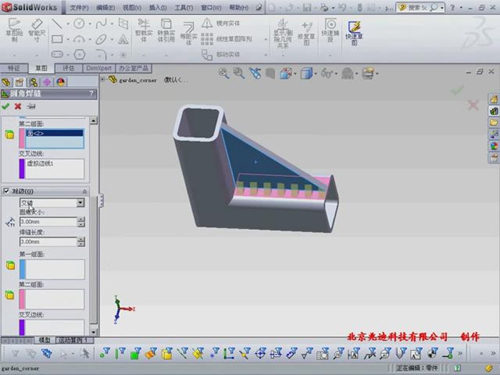500x375 pixels.
Task: Open the Zoom to Fit view icon
Action: tap(224, 73)
